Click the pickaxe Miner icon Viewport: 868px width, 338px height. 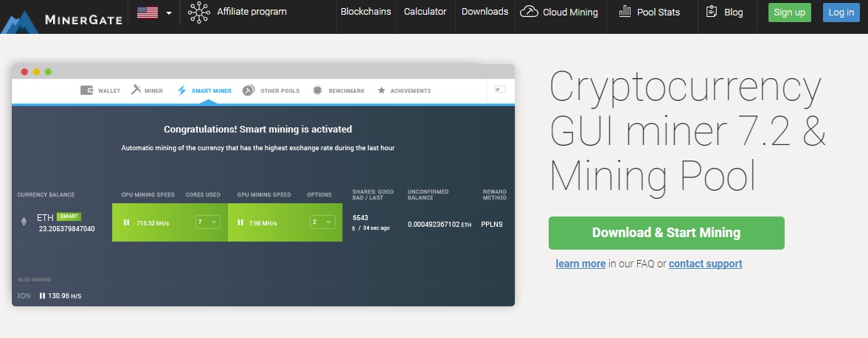(136, 90)
